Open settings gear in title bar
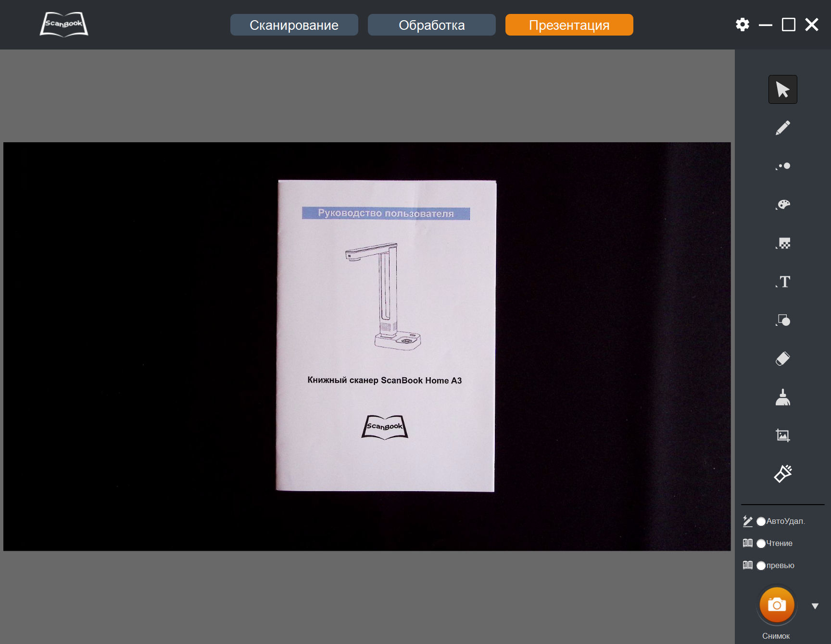Image resolution: width=831 pixels, height=644 pixels. (743, 25)
